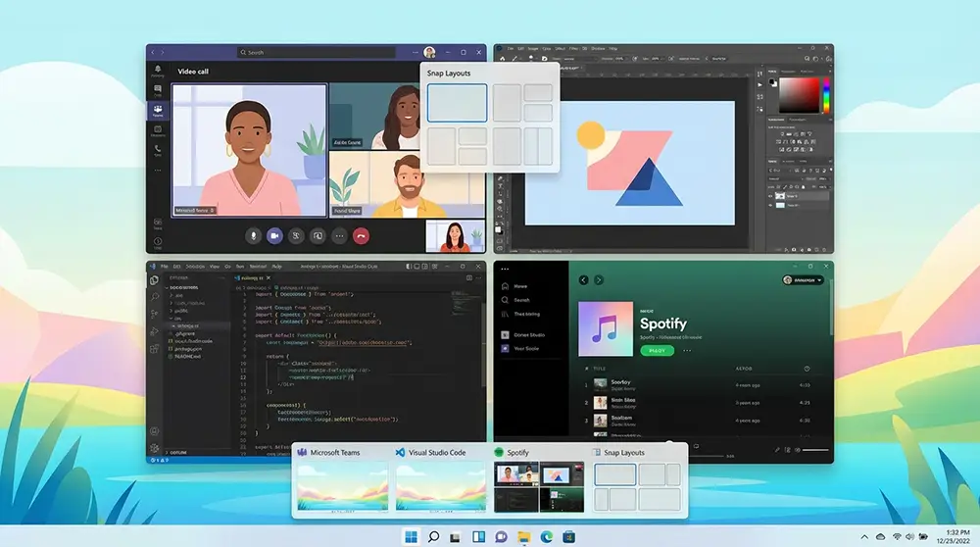Open the Spotify profile dropdown

[804, 280]
